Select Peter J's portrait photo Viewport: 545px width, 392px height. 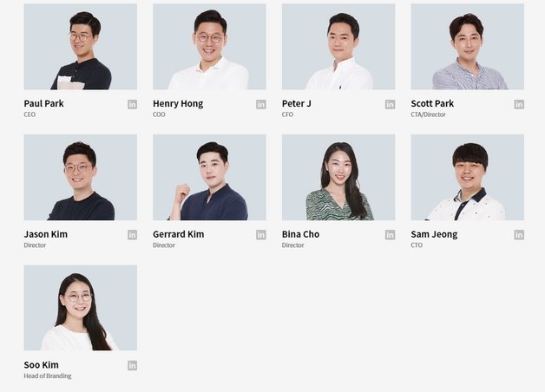click(338, 47)
